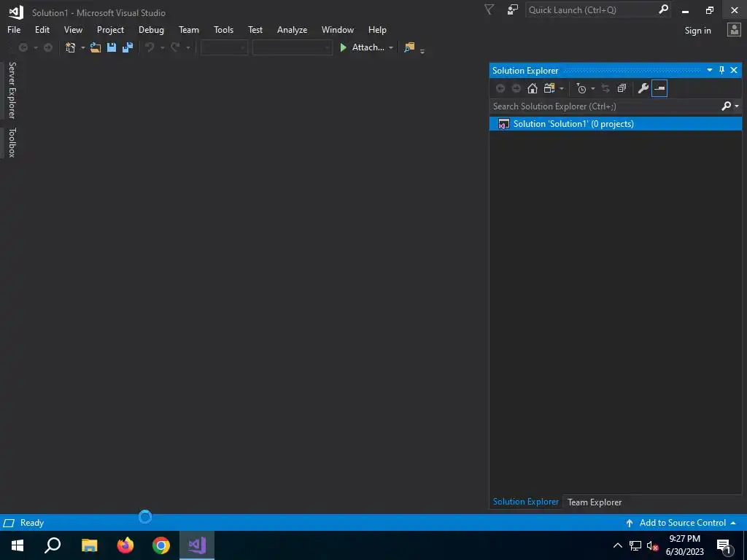Click the Find in Files toolbar icon

click(409, 47)
